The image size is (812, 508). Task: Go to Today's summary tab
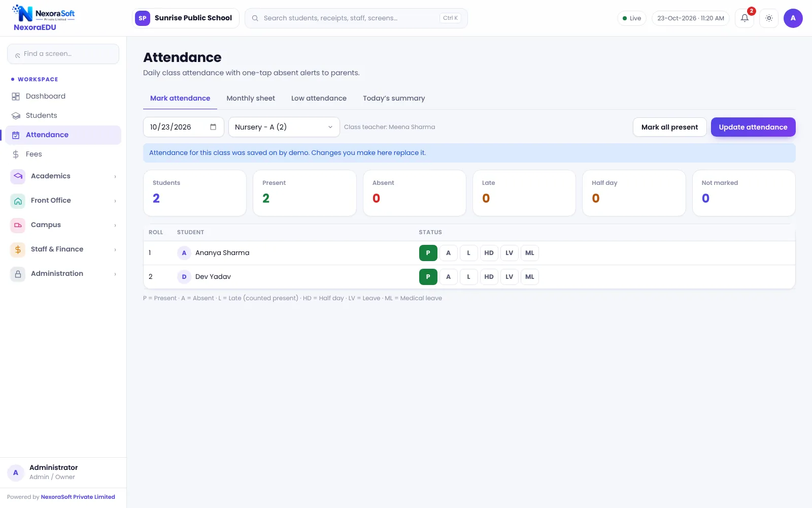tap(394, 99)
